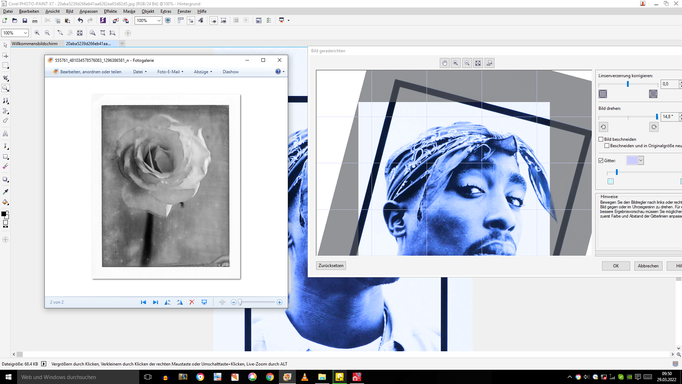Viewport: 682px width, 384px height.
Task: Click Abbrechen in straighten dialog
Action: [648, 266]
